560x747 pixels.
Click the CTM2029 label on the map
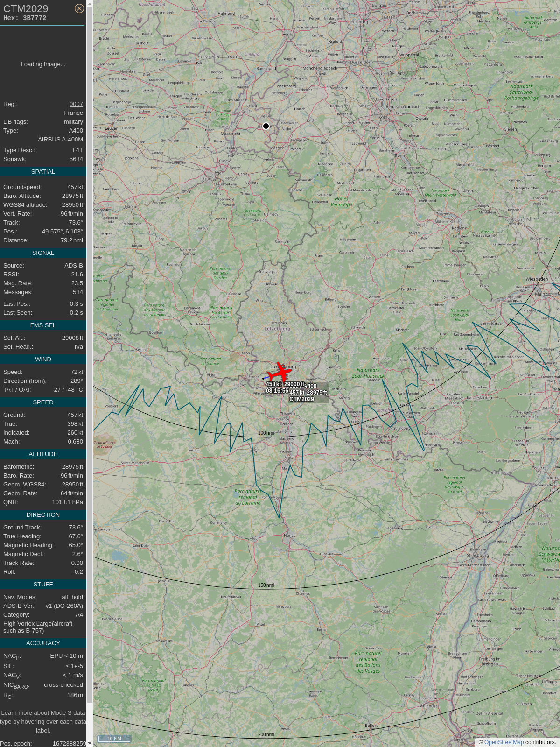pyautogui.click(x=301, y=399)
